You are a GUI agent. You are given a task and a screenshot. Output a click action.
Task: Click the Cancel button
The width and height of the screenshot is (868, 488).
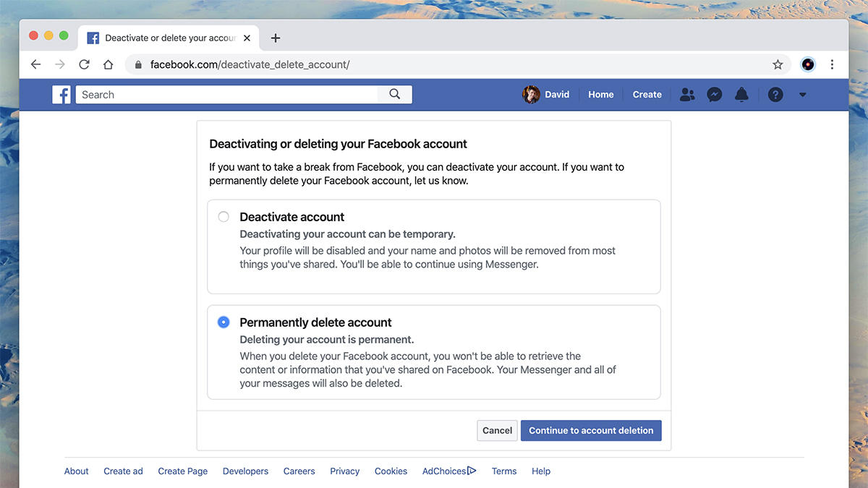[x=497, y=430]
